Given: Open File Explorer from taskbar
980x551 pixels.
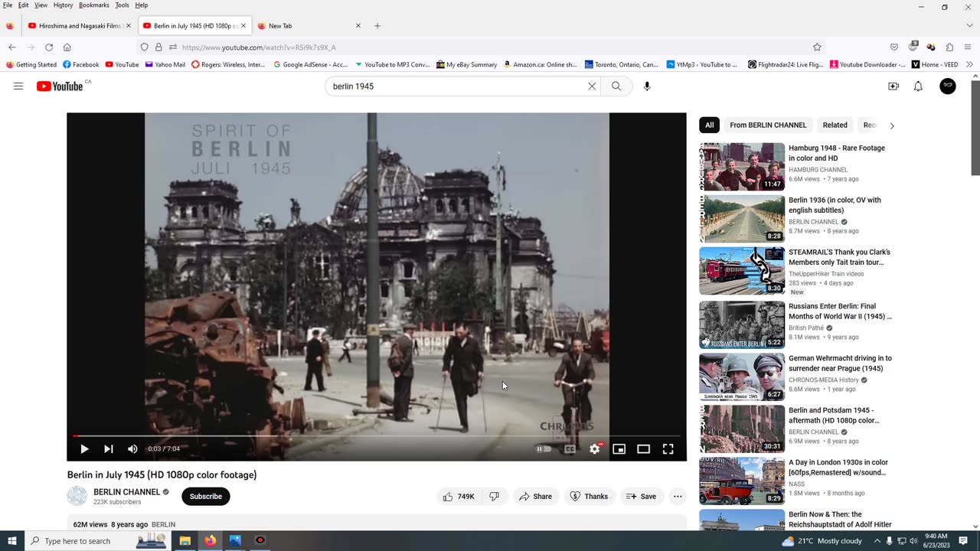Looking at the screenshot, I should tap(185, 541).
